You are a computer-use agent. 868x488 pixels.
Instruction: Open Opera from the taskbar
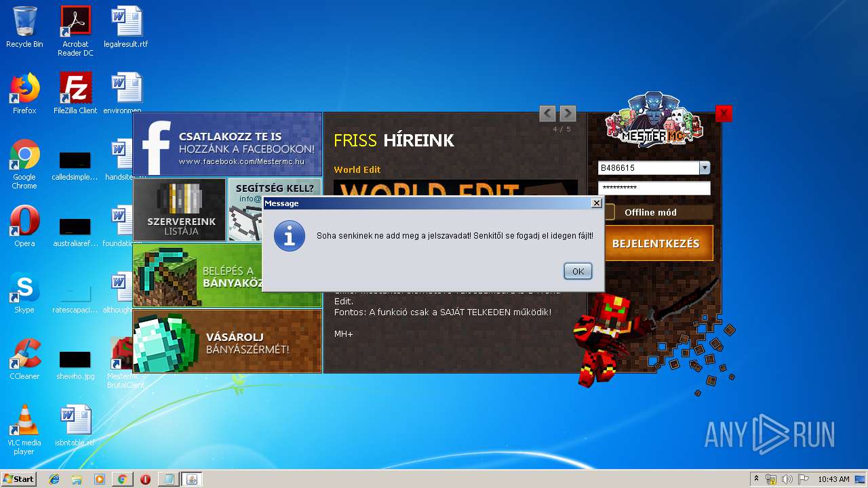pos(145,479)
